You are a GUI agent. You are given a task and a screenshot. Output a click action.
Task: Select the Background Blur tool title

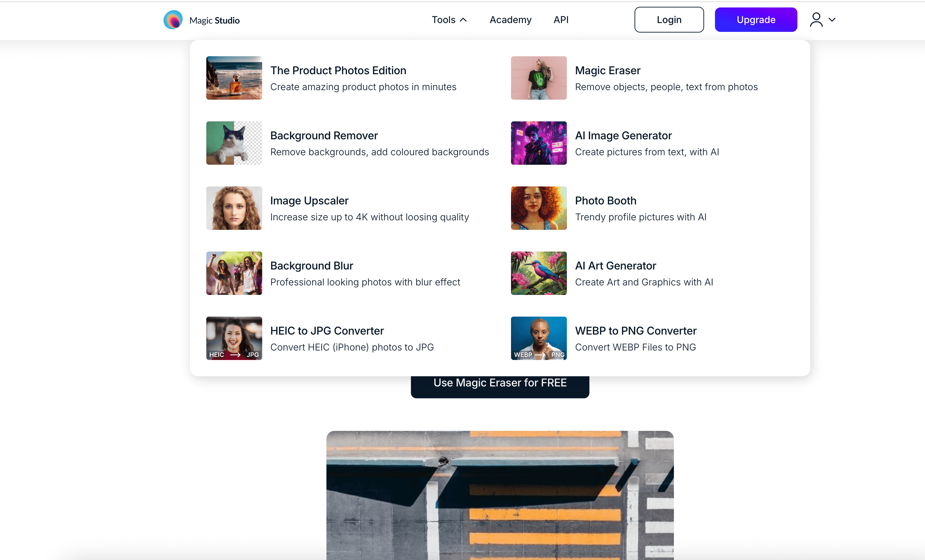(311, 265)
